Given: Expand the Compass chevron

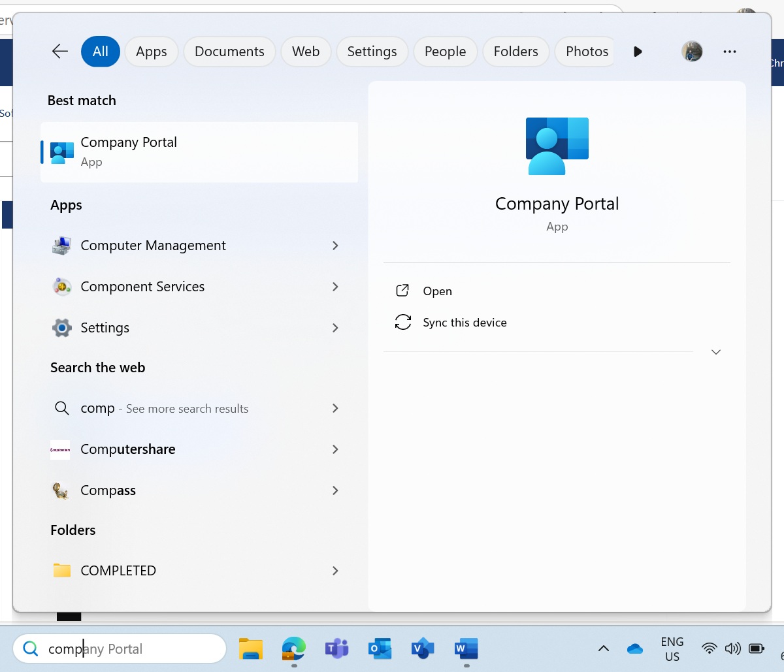Looking at the screenshot, I should [335, 490].
